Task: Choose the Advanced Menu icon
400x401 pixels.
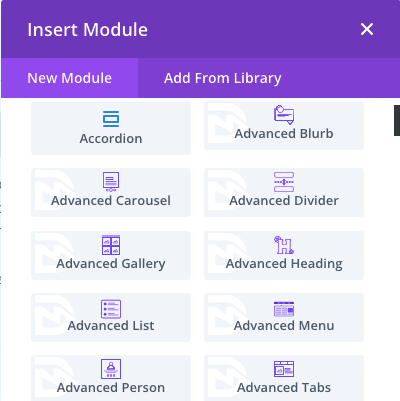Action: point(284,309)
